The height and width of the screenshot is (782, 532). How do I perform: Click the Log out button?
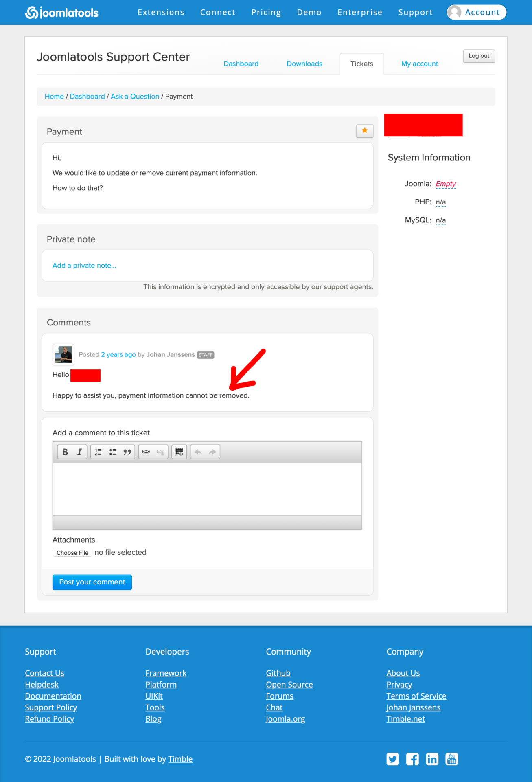[479, 56]
